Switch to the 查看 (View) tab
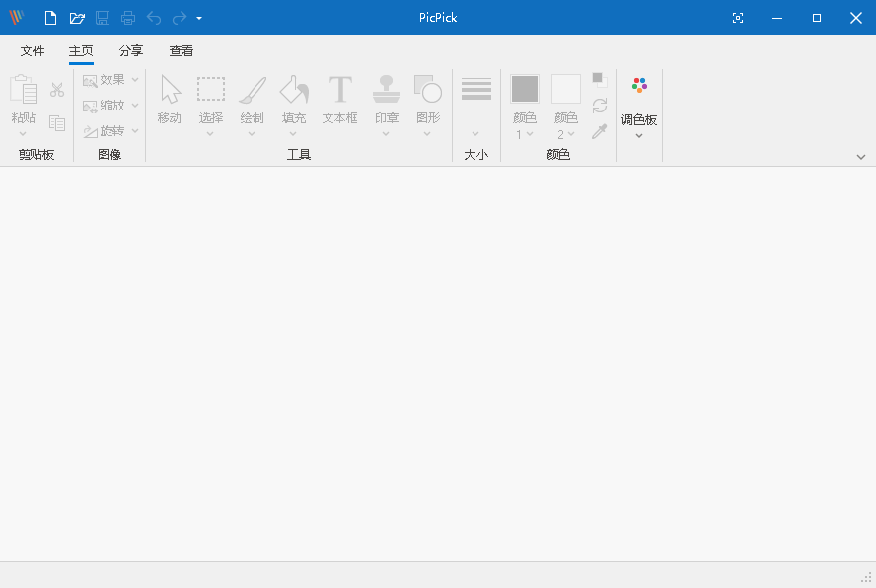The image size is (876, 588). point(181,50)
